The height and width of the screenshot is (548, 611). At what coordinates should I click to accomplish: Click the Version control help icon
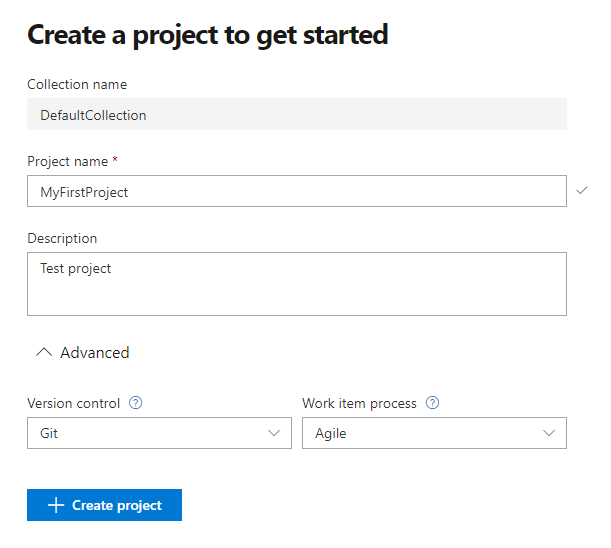(136, 404)
